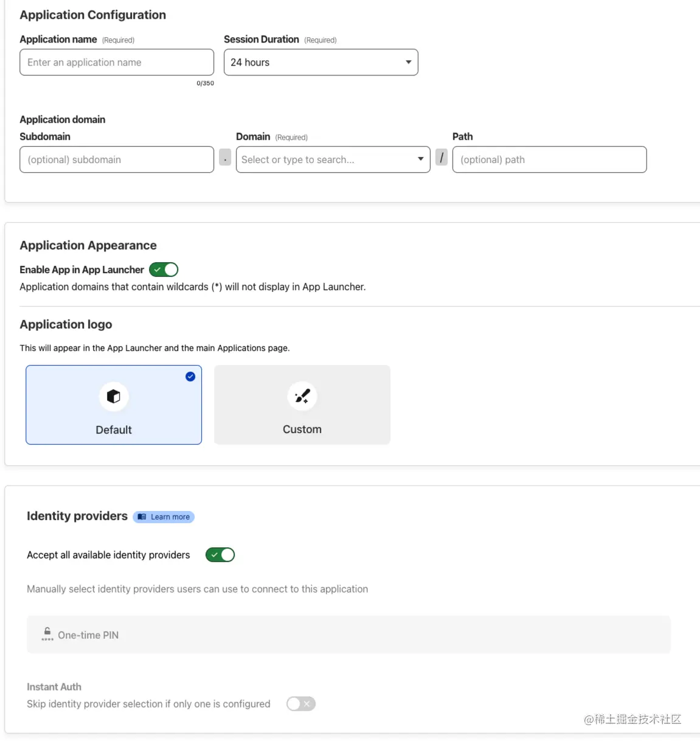
Task: Click the Application name input field
Action: pos(117,62)
